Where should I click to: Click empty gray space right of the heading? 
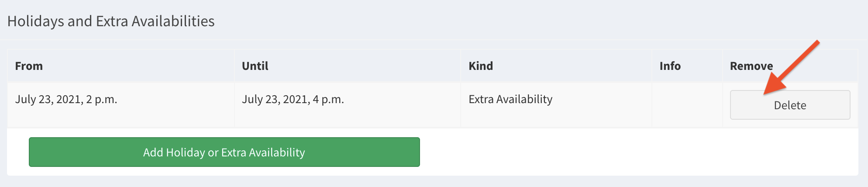(524, 21)
